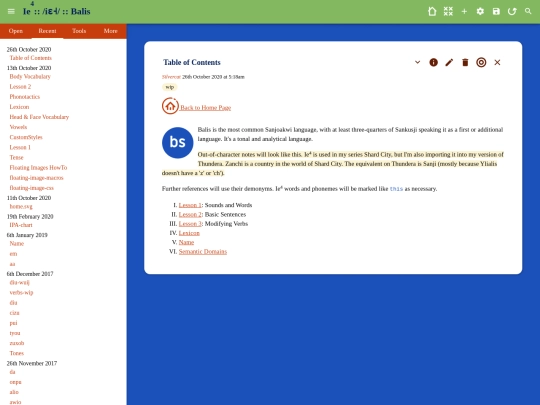Switch to the Open tab
This screenshot has width=540, height=405.
point(16,31)
